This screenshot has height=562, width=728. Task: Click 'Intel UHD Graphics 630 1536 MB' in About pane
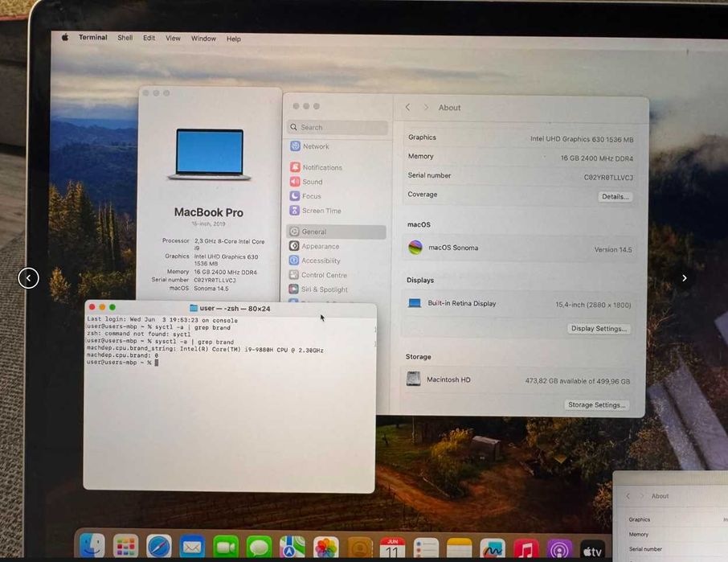coord(582,139)
